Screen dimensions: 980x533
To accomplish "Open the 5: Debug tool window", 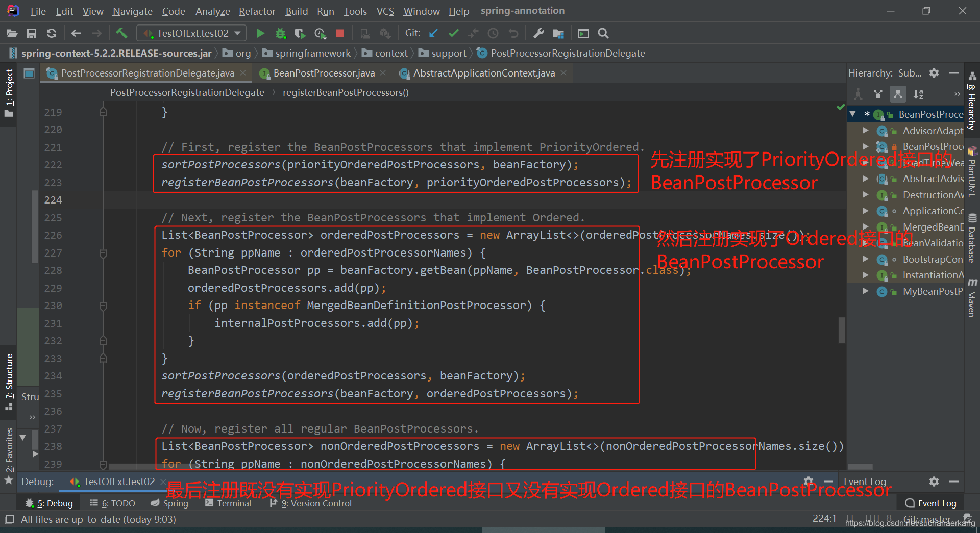I will [50, 503].
